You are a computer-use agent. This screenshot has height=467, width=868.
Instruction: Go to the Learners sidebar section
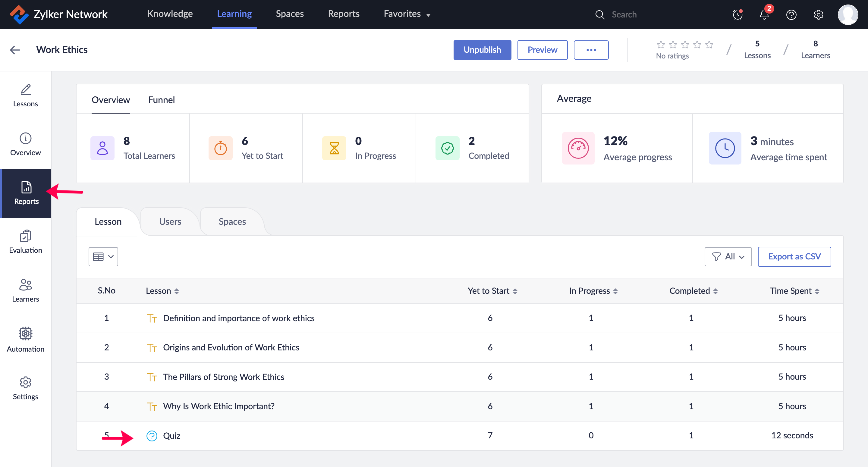pos(26,290)
